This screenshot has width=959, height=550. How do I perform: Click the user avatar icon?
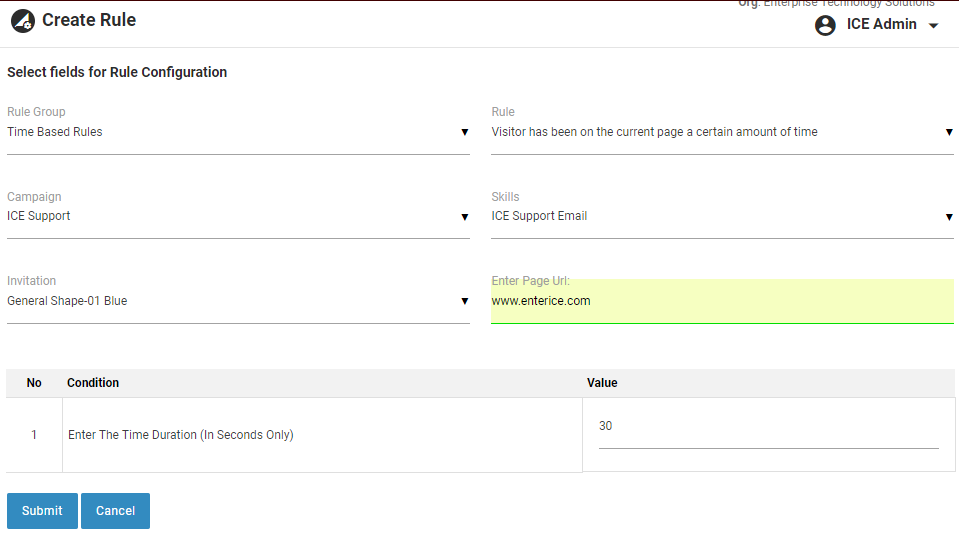tap(825, 25)
